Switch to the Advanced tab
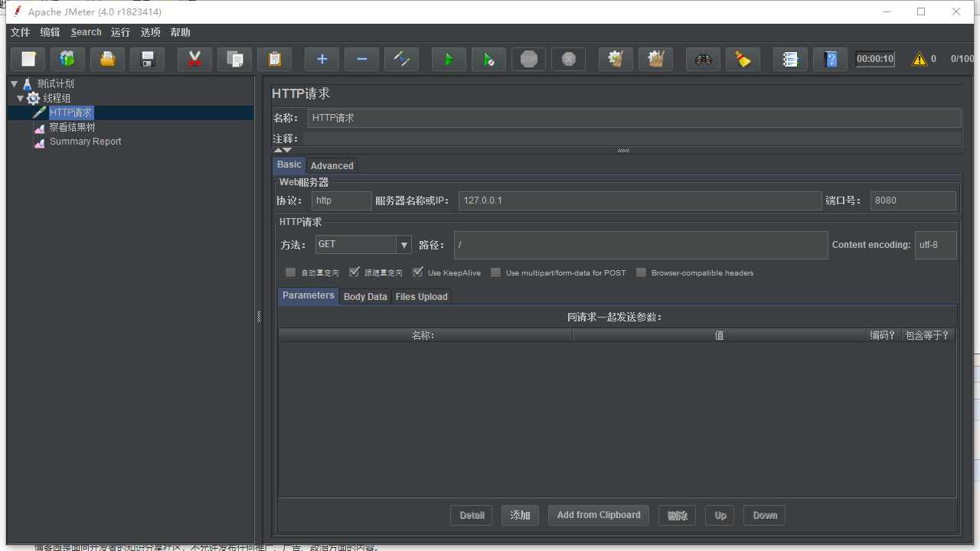The height and width of the screenshot is (551, 980). [332, 165]
